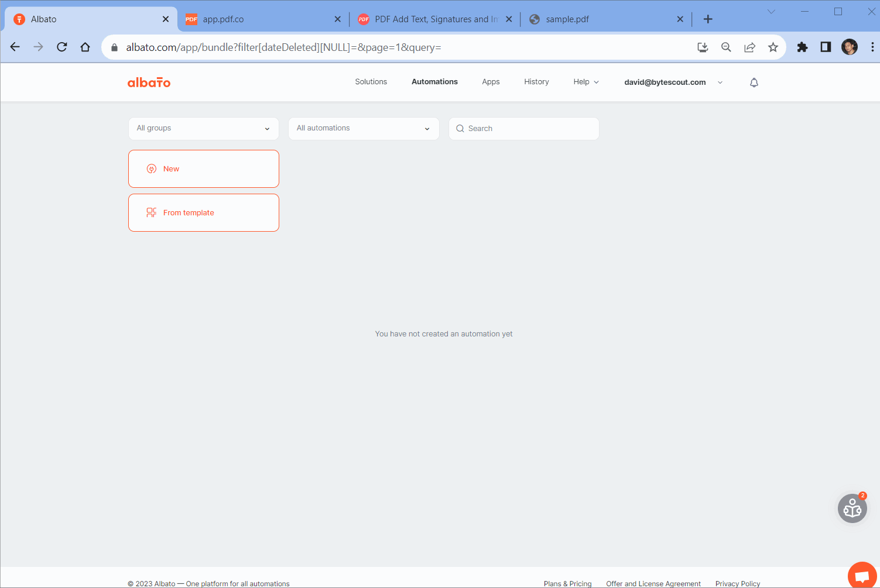Screen dimensions: 880x588
Task: Create a New automation
Action: [204, 169]
